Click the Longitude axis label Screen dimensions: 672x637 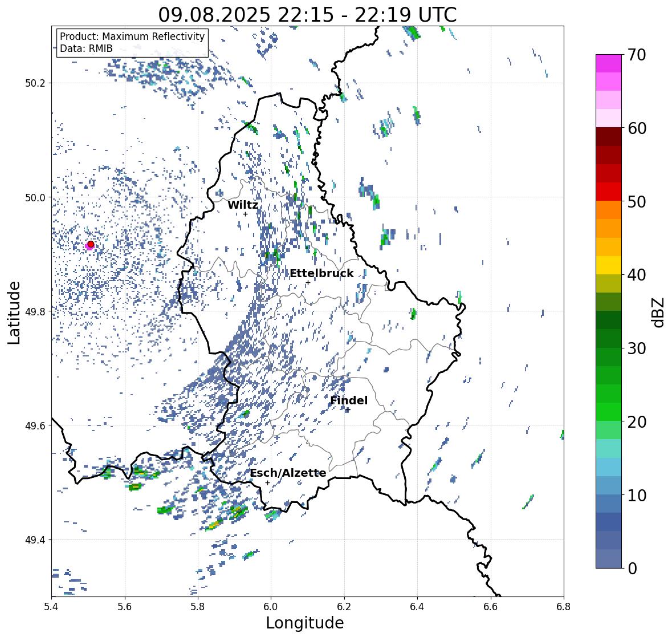point(305,623)
